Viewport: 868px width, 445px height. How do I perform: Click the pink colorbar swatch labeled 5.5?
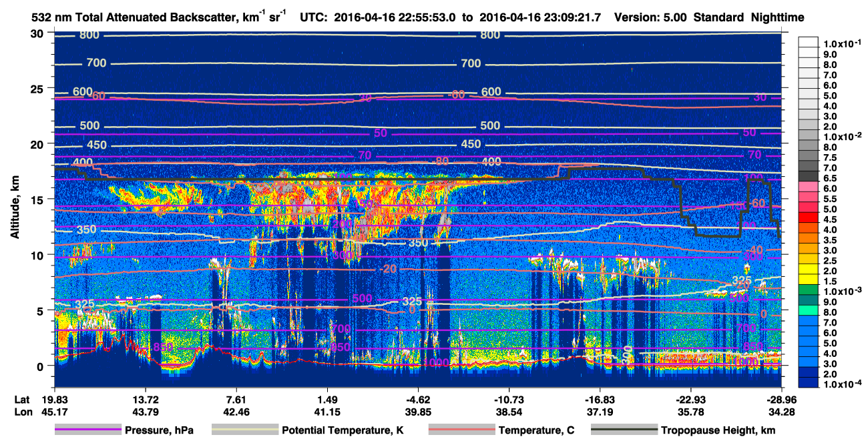point(809,197)
